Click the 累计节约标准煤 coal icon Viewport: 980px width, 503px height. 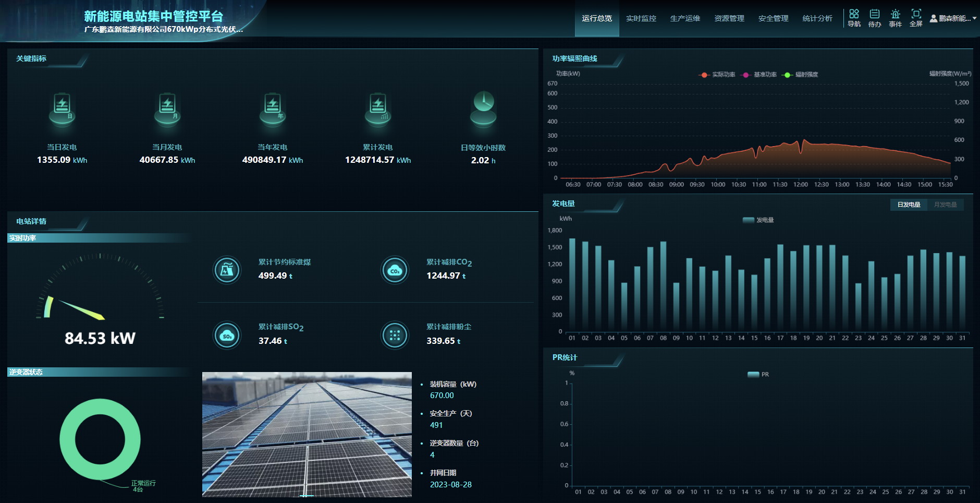click(227, 270)
